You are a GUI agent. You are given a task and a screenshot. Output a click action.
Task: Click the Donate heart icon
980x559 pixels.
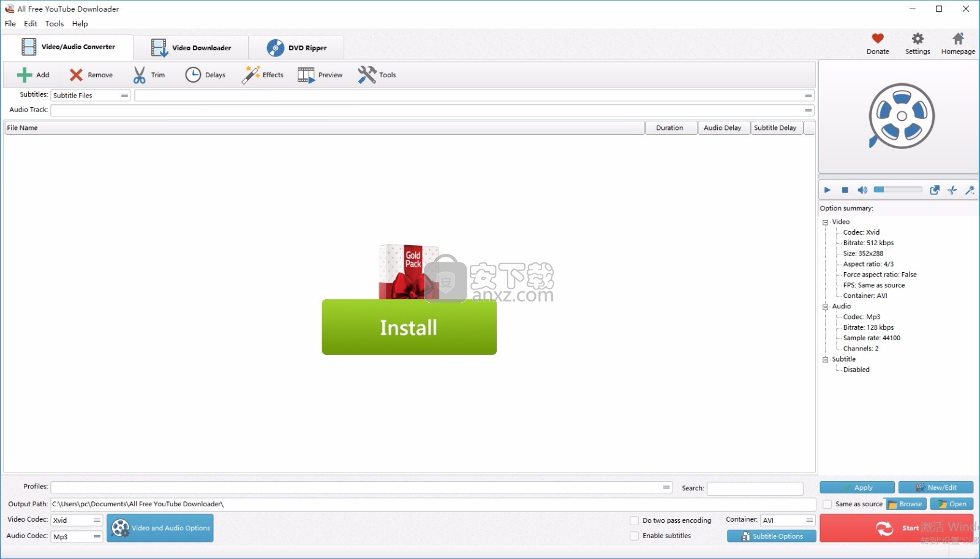point(878,39)
